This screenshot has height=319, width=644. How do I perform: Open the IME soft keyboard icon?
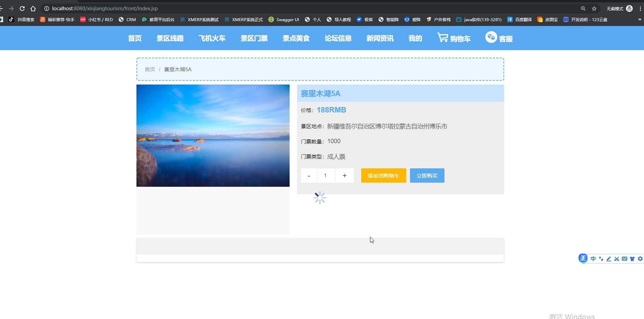[625, 259]
